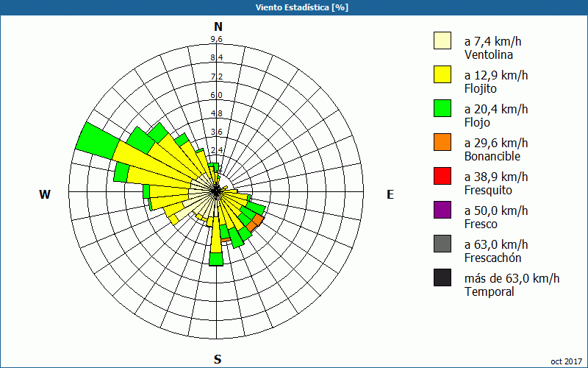
Task: Click the E compass label
Action: [390, 194]
